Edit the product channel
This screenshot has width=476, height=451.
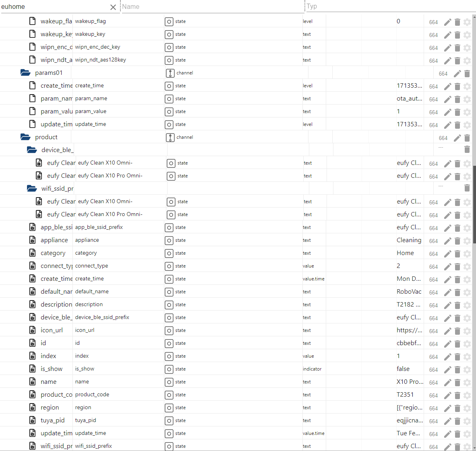[x=457, y=138]
